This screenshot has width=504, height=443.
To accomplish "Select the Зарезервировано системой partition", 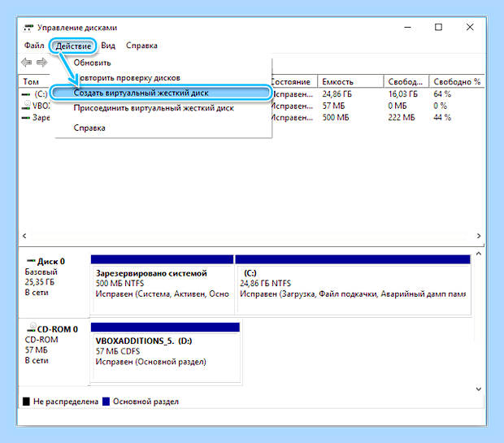I will coord(162,284).
